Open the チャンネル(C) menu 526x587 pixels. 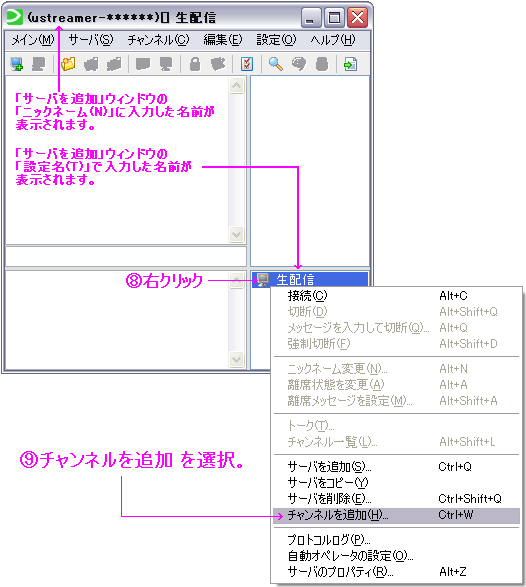(x=158, y=40)
